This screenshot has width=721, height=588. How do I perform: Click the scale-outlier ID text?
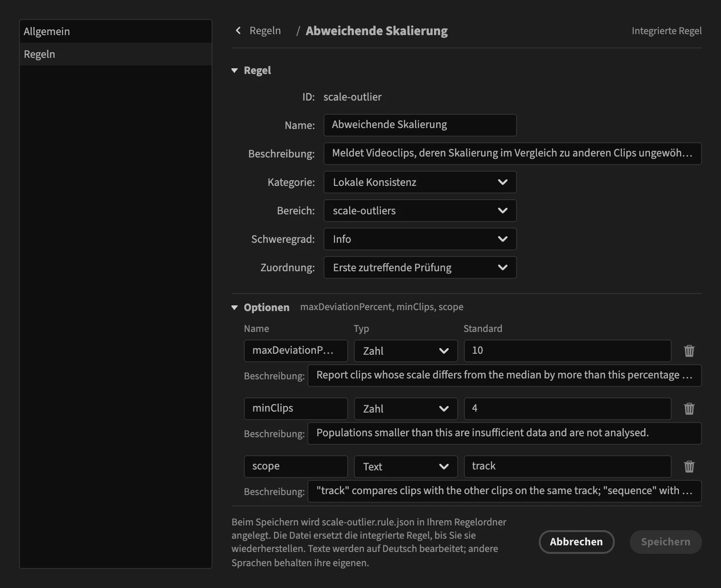[x=352, y=97]
